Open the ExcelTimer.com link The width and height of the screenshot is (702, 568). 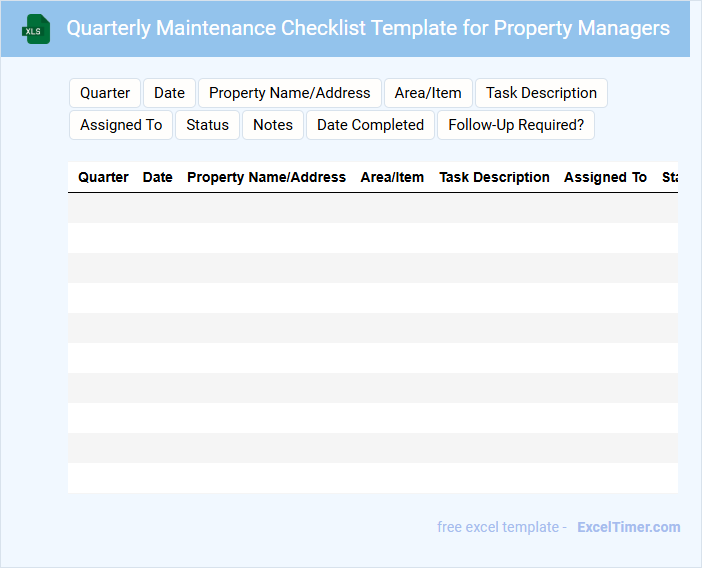(628, 527)
